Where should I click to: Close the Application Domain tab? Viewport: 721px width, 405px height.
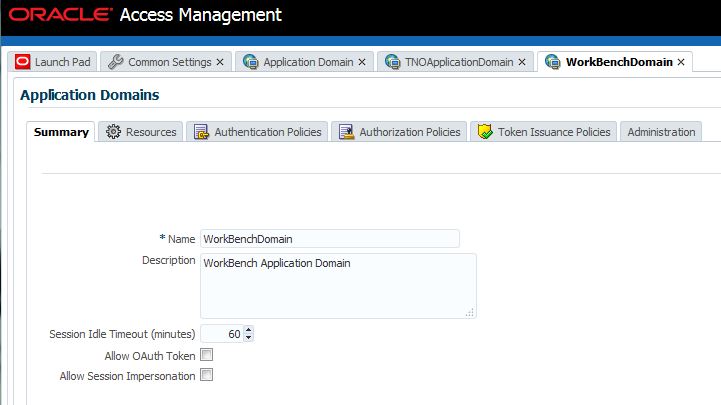362,62
